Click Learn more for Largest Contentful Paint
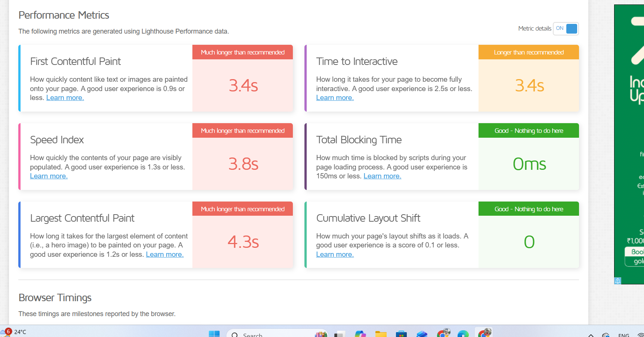This screenshot has height=337, width=644. tap(164, 255)
